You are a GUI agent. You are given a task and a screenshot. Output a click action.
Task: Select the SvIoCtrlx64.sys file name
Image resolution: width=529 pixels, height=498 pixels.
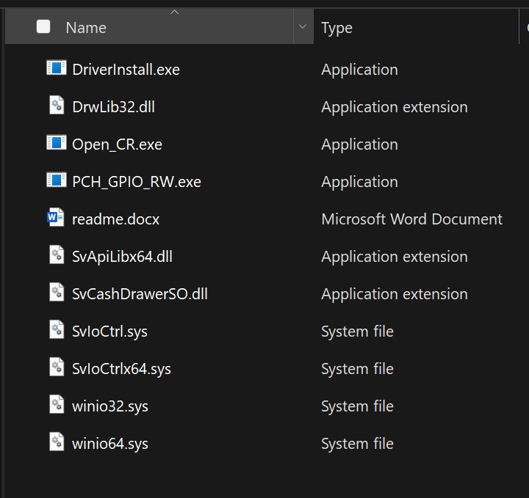point(121,368)
